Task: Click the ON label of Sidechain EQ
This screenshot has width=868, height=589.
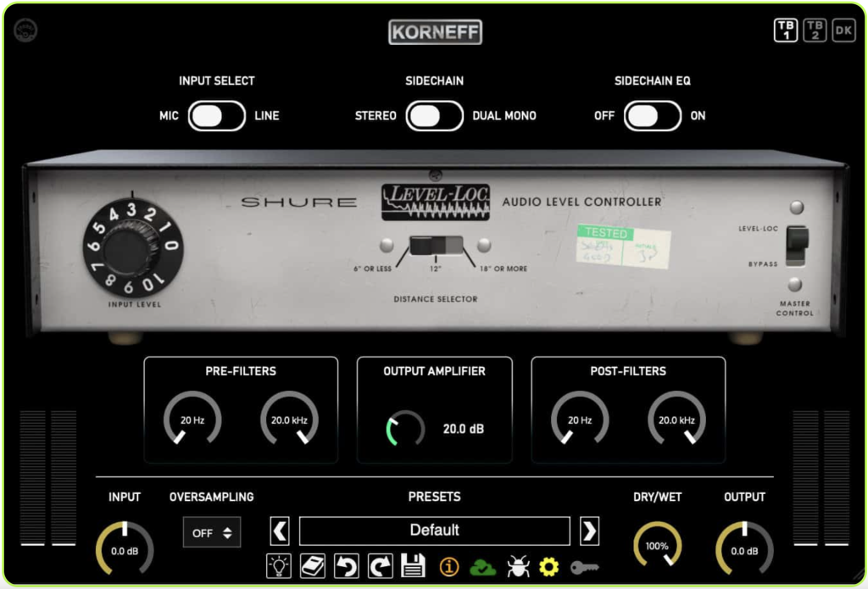Action: [698, 116]
